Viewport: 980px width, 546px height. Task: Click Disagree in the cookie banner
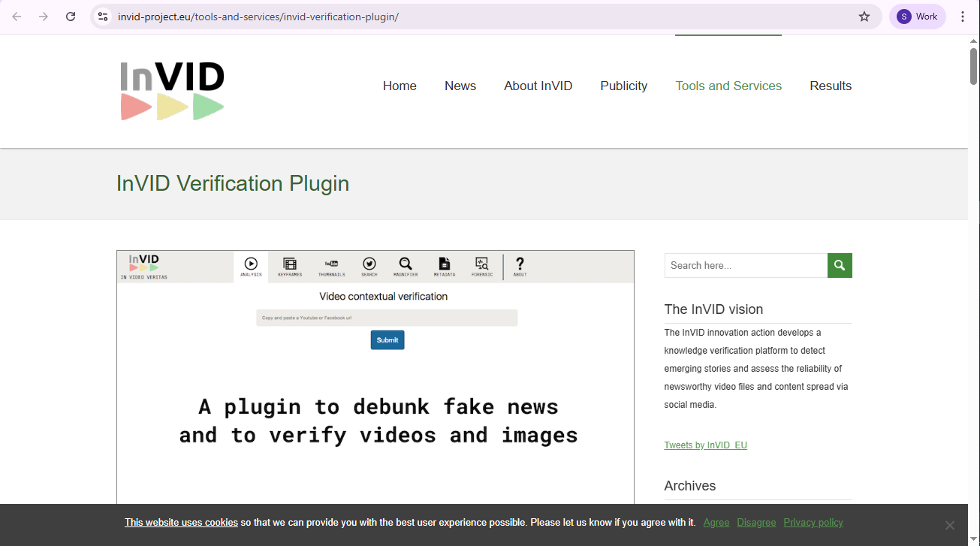[x=756, y=523]
